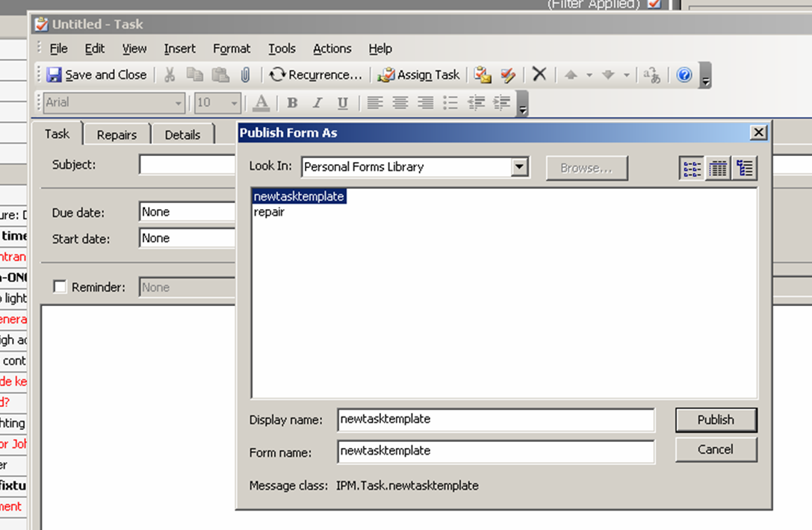Screen dimensions: 812x530
Task: Select the repair form in the list
Action: (270, 212)
